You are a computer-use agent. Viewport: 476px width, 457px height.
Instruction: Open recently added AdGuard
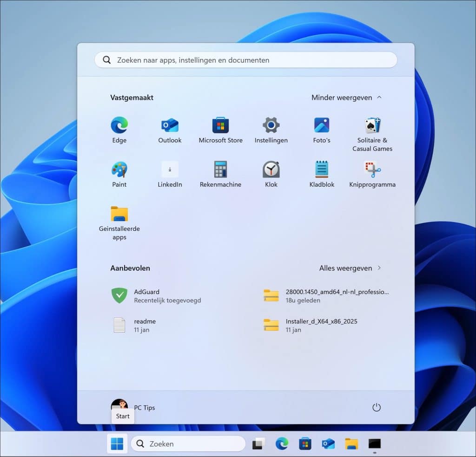pos(158,296)
